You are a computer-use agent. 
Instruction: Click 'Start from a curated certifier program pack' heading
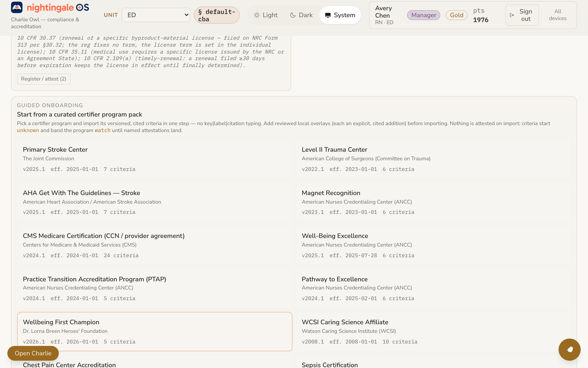click(x=79, y=114)
